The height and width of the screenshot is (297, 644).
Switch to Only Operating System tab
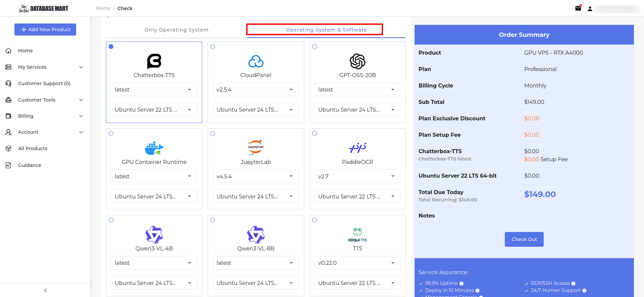pos(176,30)
